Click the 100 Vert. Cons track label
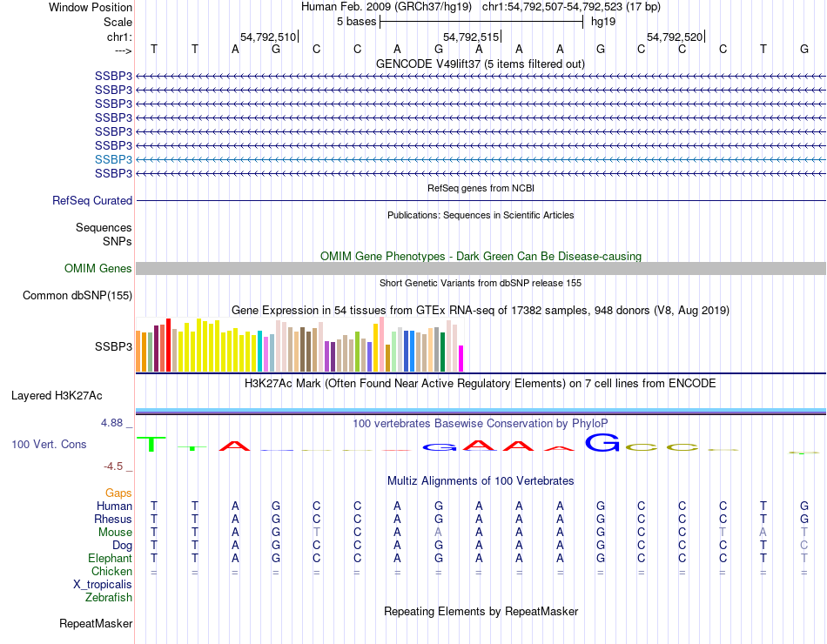Screen dimensions: 827x644 49,444
